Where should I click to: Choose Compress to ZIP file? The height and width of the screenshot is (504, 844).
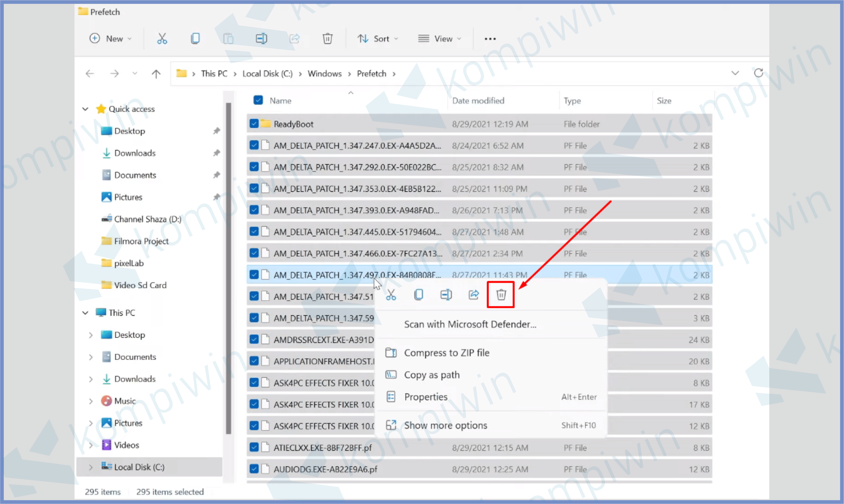click(446, 353)
